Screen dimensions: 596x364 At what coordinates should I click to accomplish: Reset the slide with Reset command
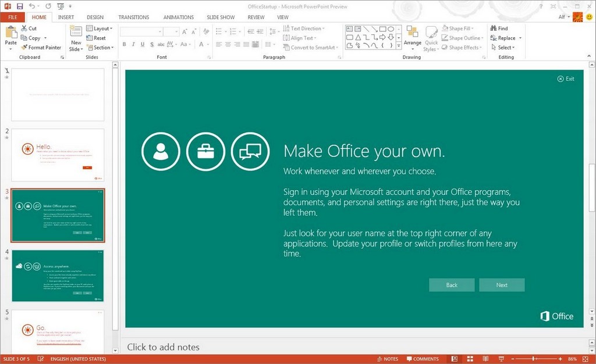point(96,38)
